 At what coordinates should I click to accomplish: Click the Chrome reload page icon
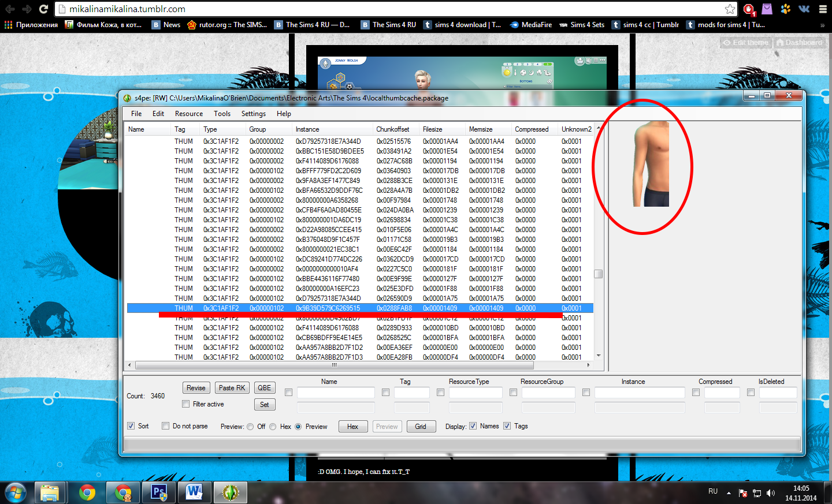[43, 9]
